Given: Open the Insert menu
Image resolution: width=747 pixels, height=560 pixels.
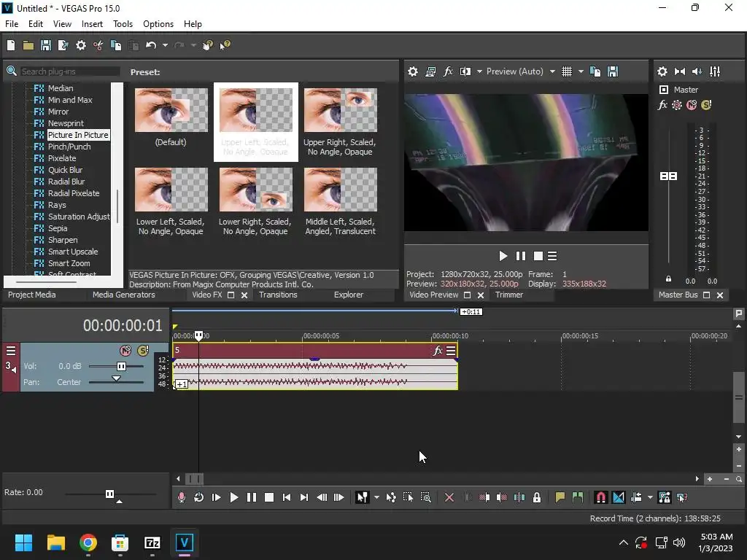Looking at the screenshot, I should [x=92, y=24].
